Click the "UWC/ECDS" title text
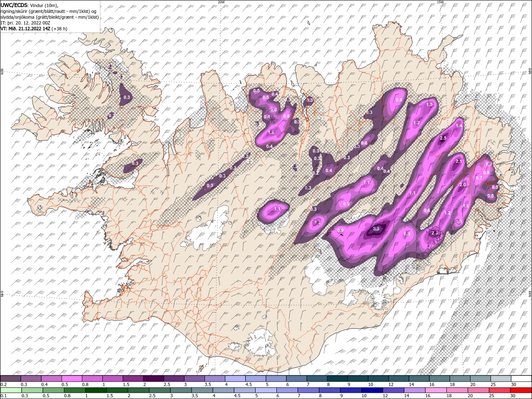 (x=14, y=5)
